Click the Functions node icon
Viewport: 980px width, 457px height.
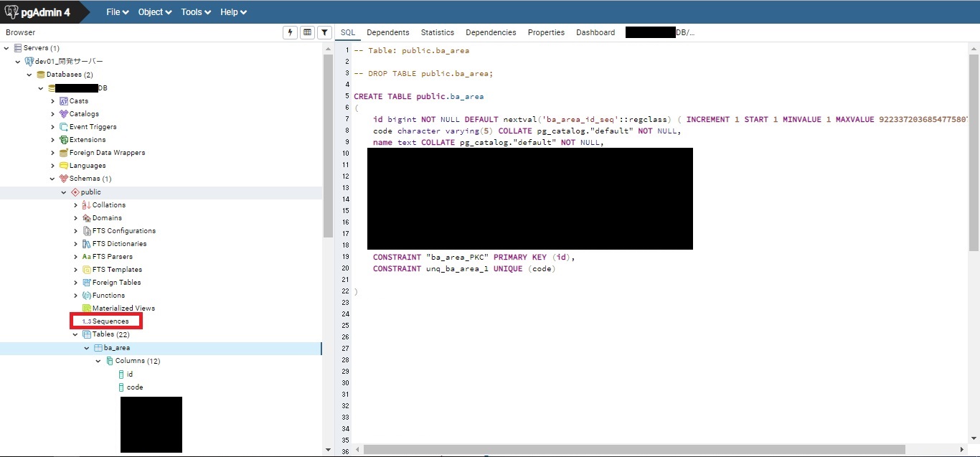[x=87, y=296]
